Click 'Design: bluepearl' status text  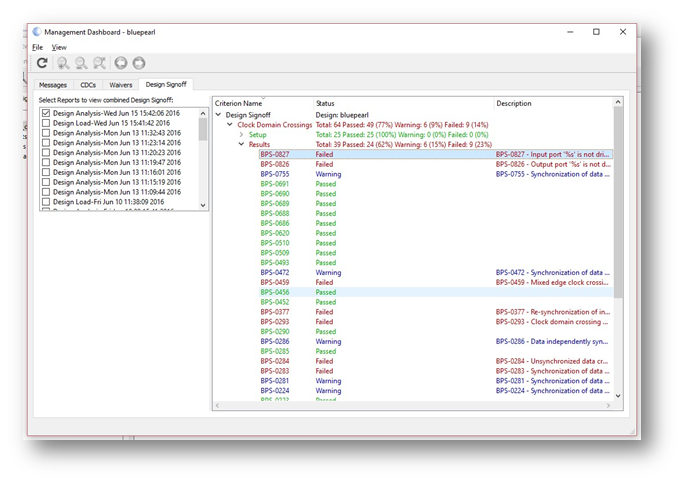coord(342,115)
